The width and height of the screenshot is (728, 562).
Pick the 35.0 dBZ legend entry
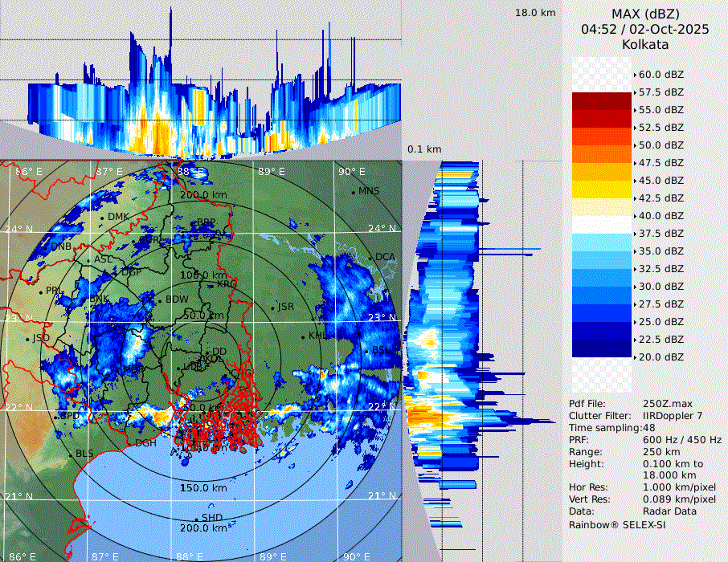click(x=661, y=251)
